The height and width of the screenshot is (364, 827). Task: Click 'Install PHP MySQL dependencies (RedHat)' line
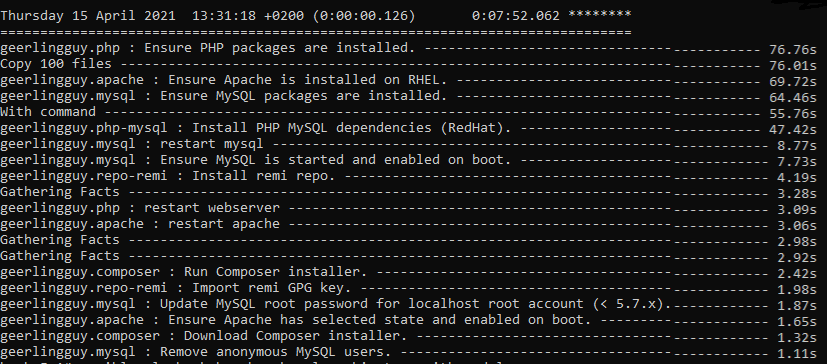(409, 128)
